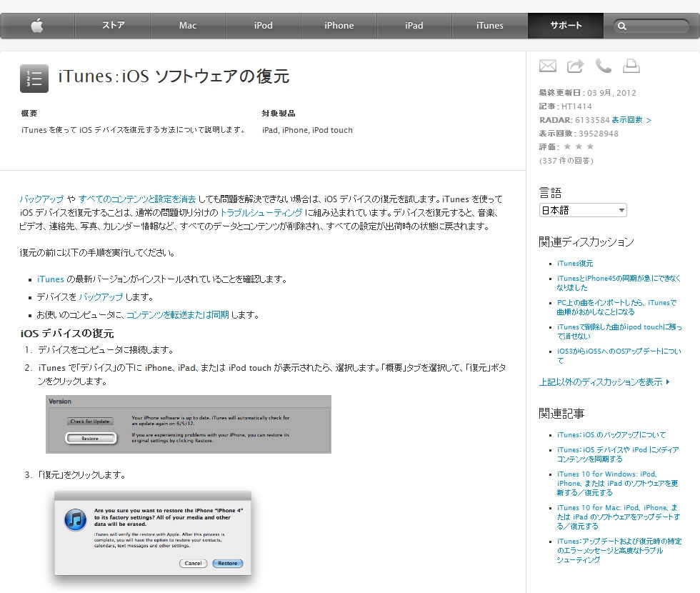Open the iTunes link in the bullet list
Screen dimensions: 700x593
[x=51, y=279]
